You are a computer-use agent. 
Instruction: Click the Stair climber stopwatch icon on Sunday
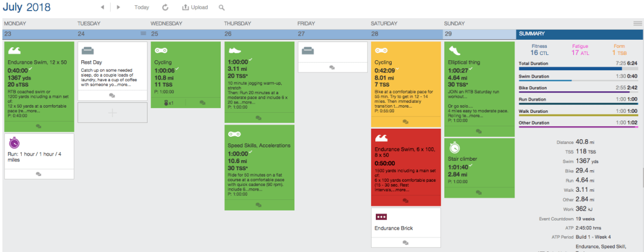454,147
